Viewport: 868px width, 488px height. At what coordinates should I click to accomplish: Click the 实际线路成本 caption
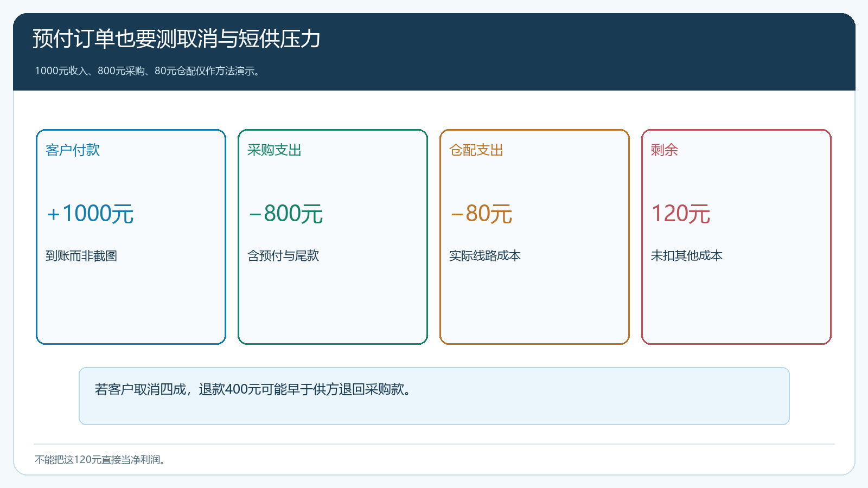[x=485, y=256]
